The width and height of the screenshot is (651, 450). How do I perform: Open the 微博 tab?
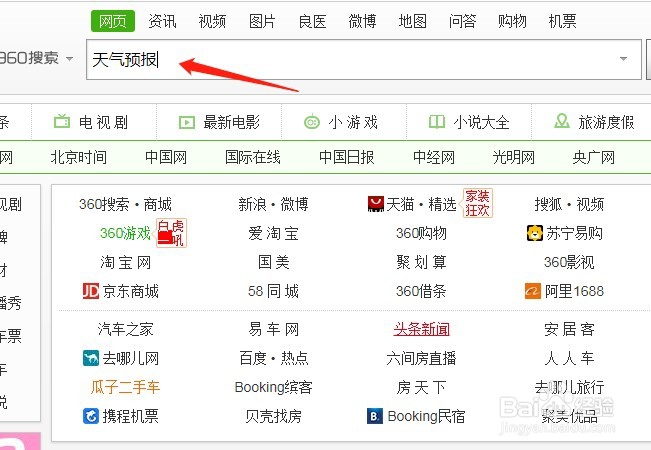click(x=362, y=21)
